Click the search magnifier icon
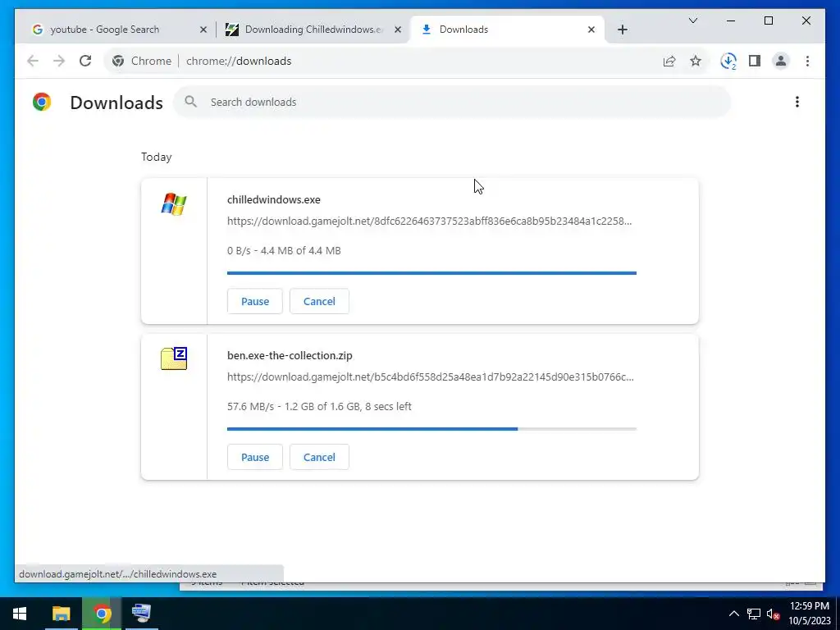840x630 pixels. 190,102
